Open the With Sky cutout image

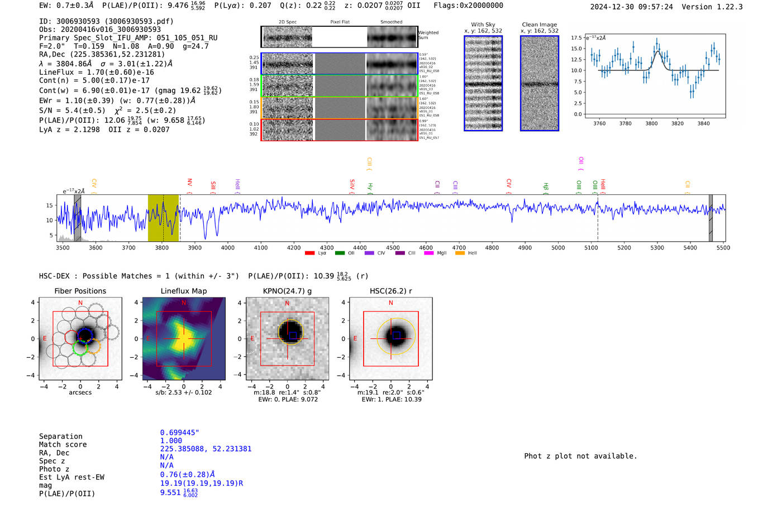pos(483,83)
